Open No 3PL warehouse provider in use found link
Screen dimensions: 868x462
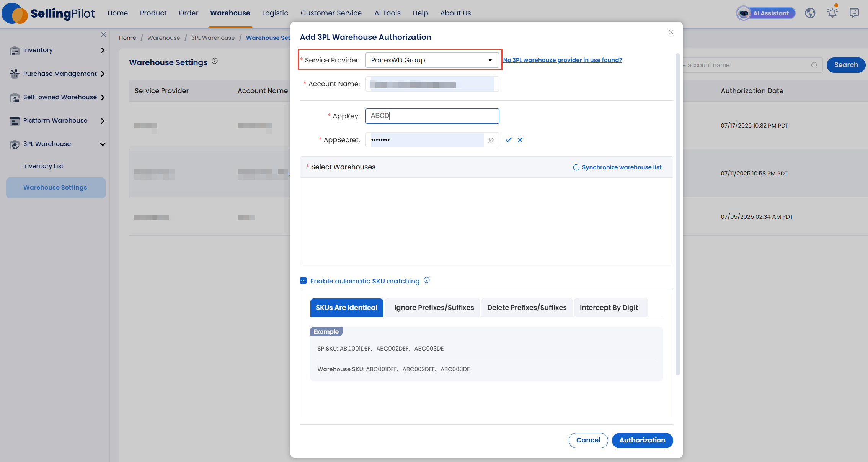pyautogui.click(x=562, y=60)
